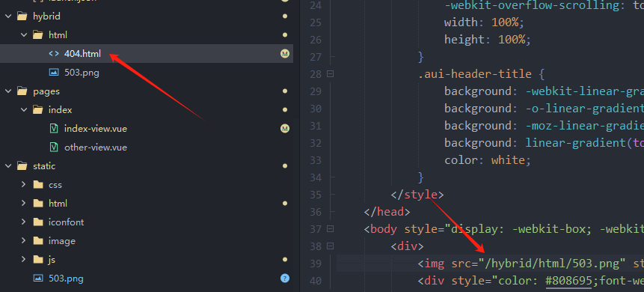Expand the html folder under static
The image size is (644, 292).
click(24, 203)
